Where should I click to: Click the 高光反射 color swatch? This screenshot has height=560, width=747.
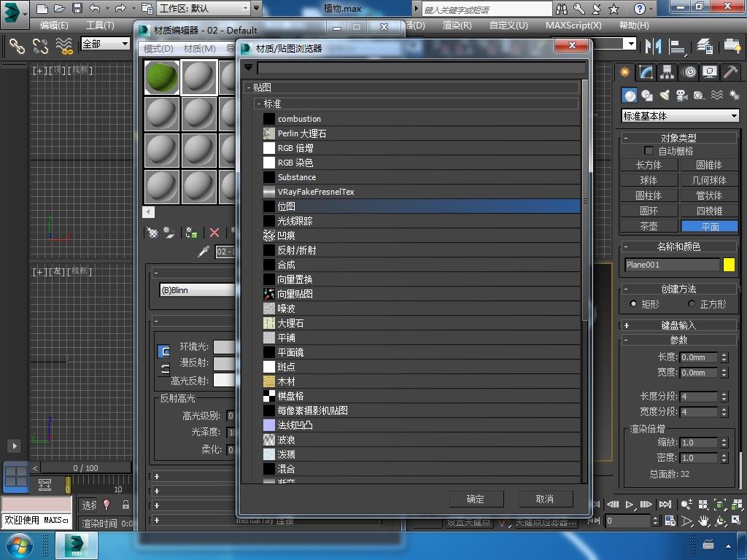(x=225, y=379)
